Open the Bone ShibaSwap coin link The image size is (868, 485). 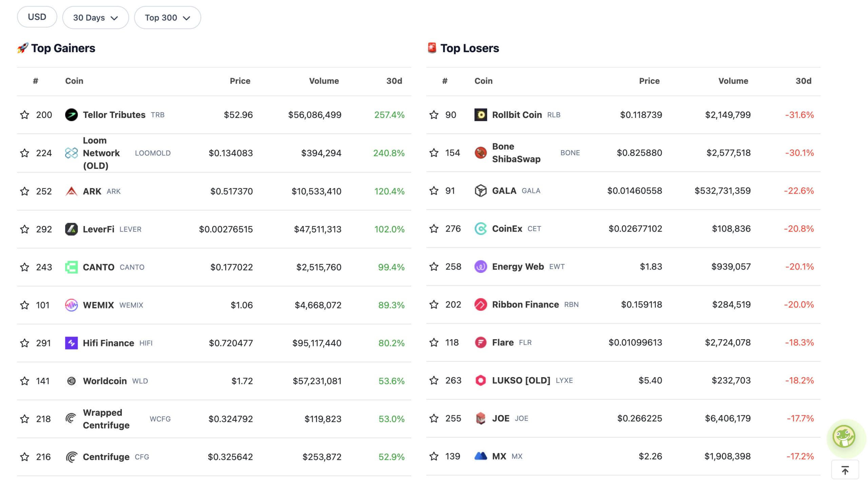tap(516, 153)
